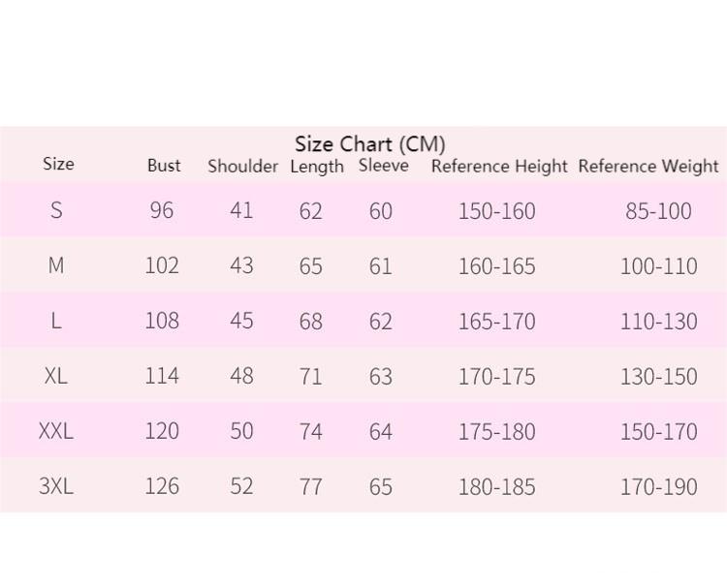The width and height of the screenshot is (727, 588).
Task: Select the Length column header
Action: (317, 167)
